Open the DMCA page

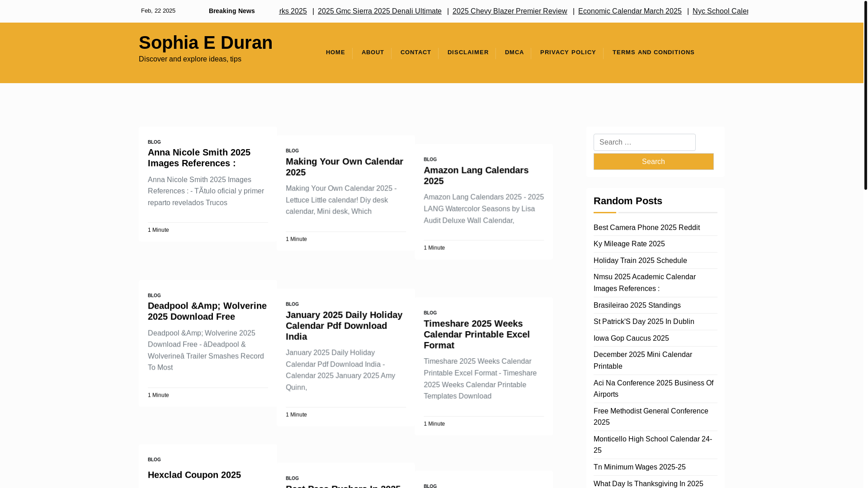(x=514, y=52)
